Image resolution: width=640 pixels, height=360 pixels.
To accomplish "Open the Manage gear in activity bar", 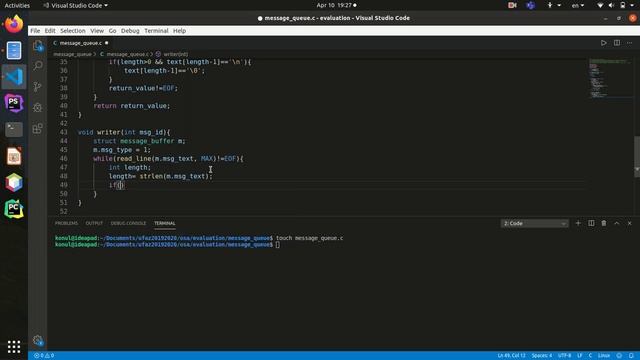I will click(x=38, y=340).
